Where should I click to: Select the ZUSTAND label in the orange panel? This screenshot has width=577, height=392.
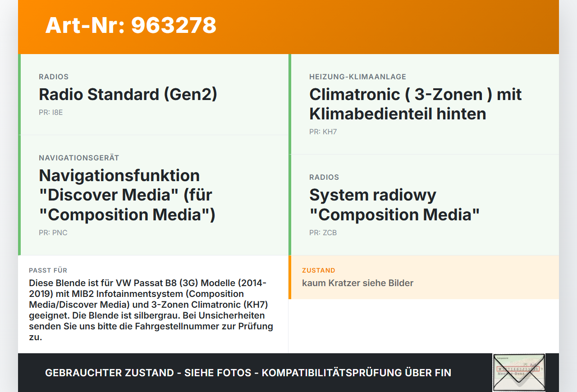coord(319,270)
